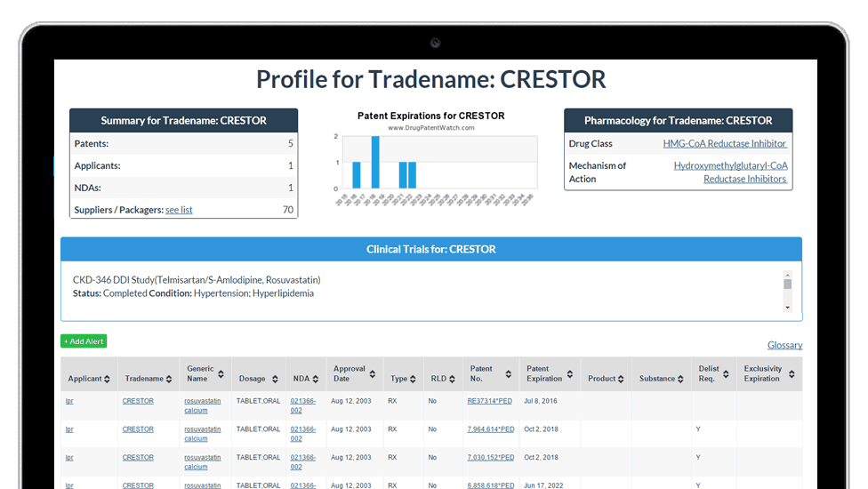Click CRESTOR link in 7,030,152 patent row
The image size is (868, 489).
click(138, 458)
